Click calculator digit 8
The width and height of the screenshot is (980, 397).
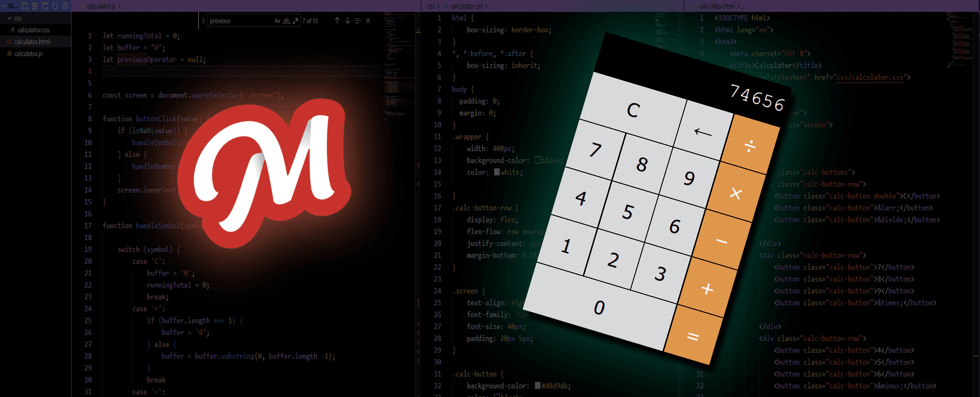click(x=642, y=164)
